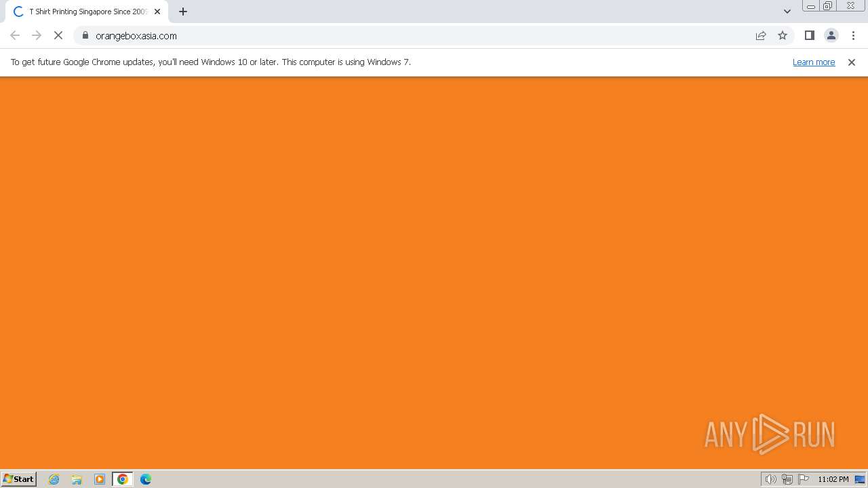Open network tray icon
The height and width of the screenshot is (488, 868).
coord(787,479)
